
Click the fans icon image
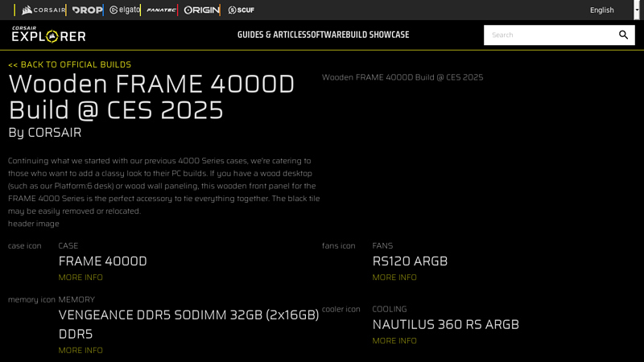coord(338,245)
